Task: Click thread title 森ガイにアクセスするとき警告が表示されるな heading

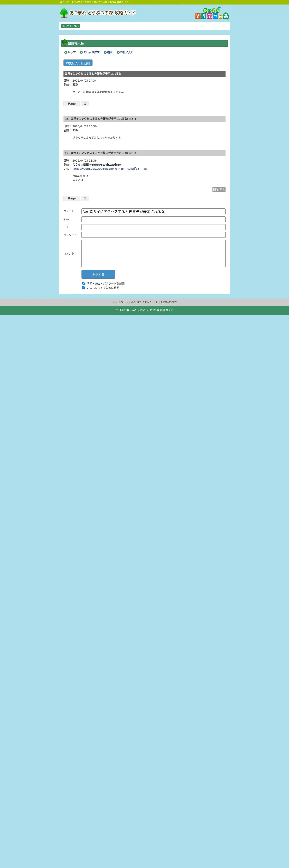Action: click(x=93, y=74)
